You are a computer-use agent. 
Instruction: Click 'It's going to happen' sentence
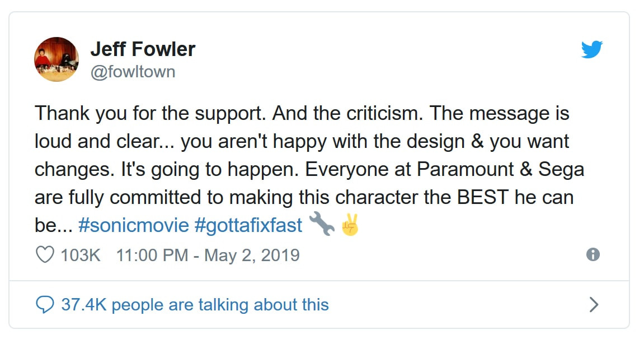click(209, 169)
